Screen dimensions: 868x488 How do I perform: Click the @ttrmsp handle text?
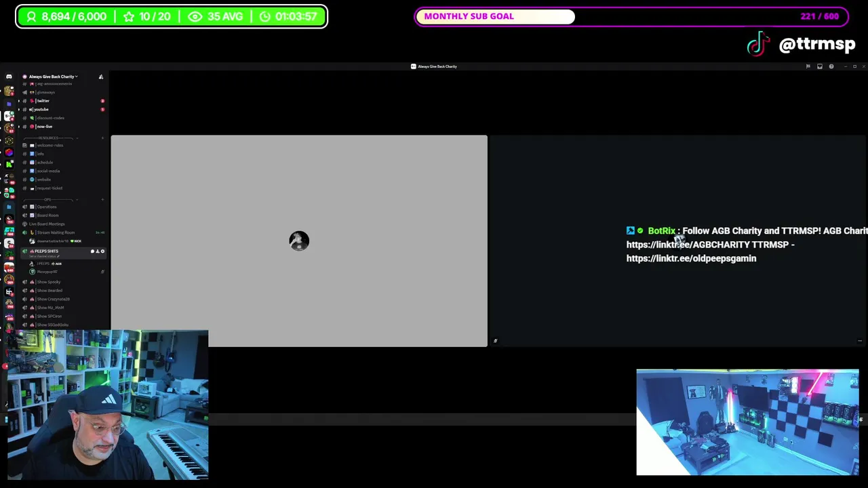(x=817, y=45)
